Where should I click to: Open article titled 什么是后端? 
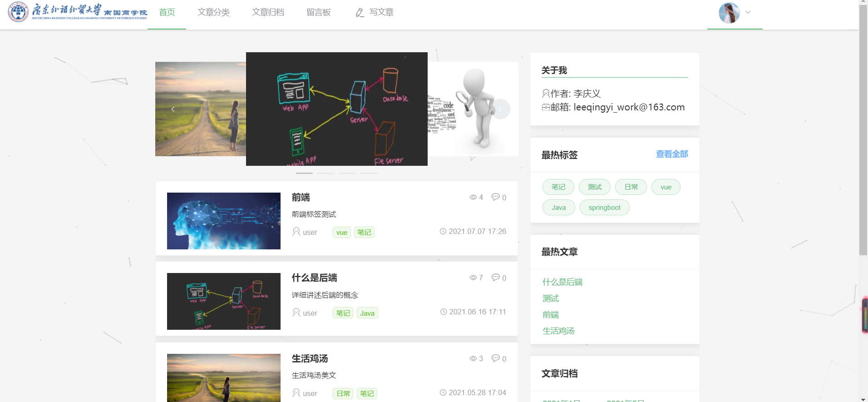(x=315, y=278)
